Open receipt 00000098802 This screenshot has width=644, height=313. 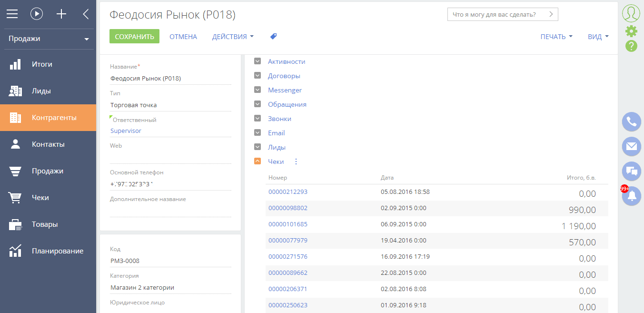tap(288, 208)
